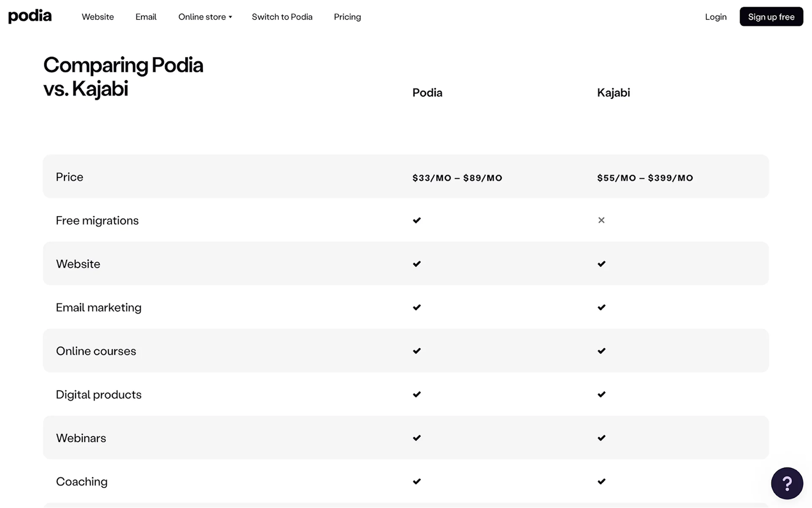Viewport: 812px width, 508px height.
Task: Go to the Website nav item
Action: point(98,17)
